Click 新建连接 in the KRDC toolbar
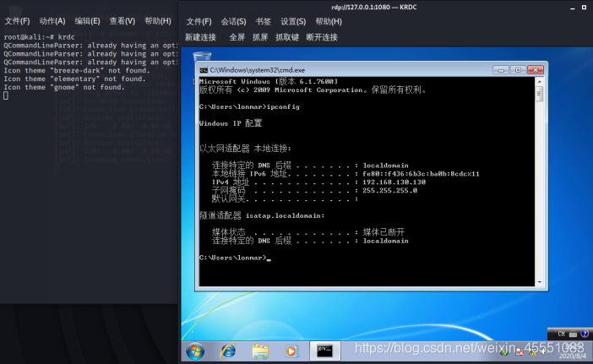Viewport: 593px width, 364px height. pos(200,37)
